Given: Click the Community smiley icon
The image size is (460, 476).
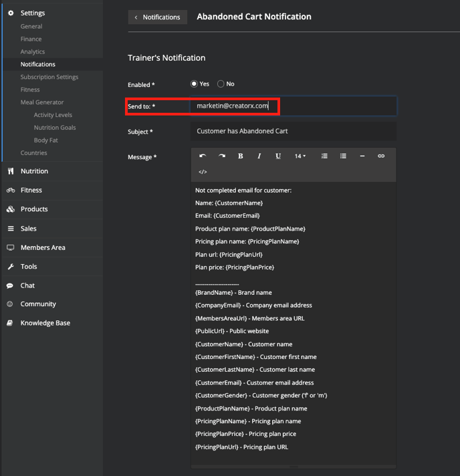Looking at the screenshot, I should 10,304.
